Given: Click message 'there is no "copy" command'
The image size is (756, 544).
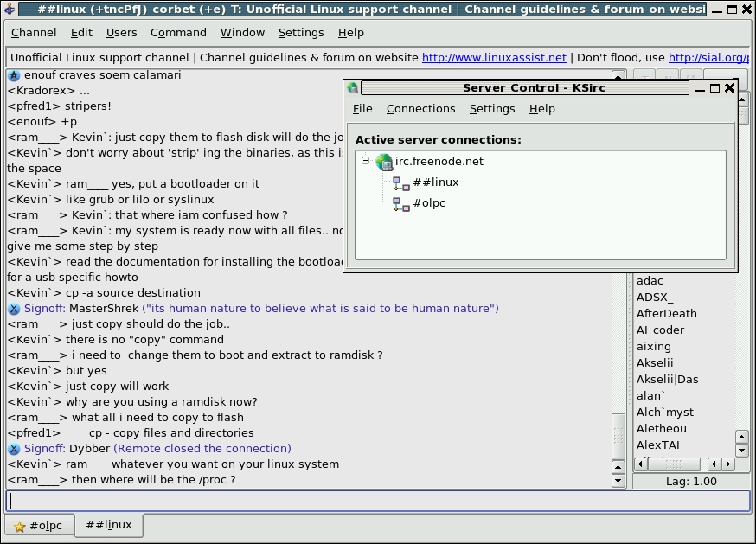Looking at the screenshot, I should 144,340.
